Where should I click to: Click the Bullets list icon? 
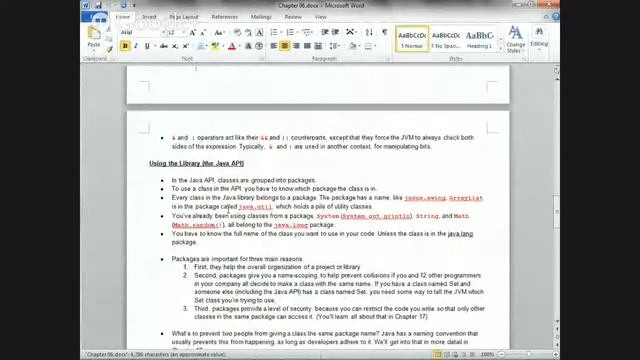(274, 32)
